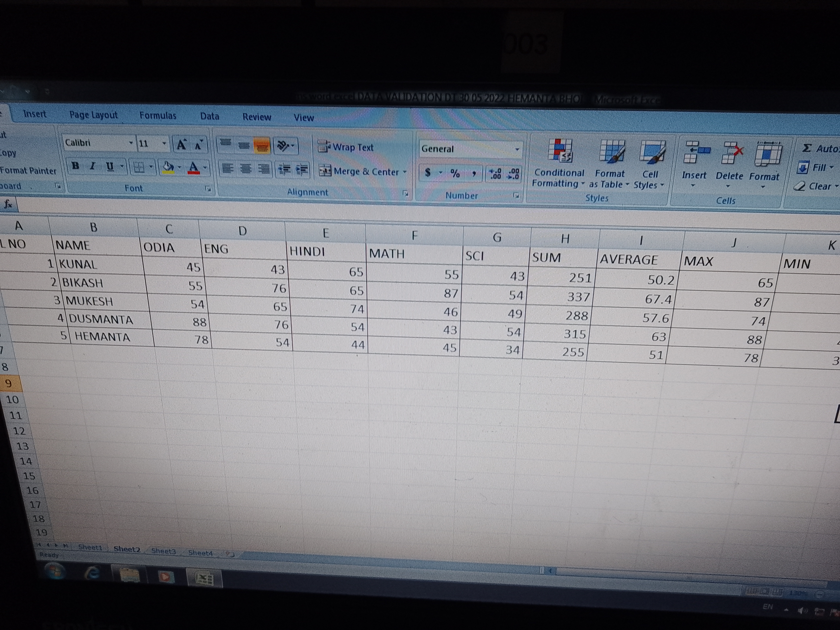840x630 pixels.
Task: Click the Percent Style icon
Action: coord(455,173)
